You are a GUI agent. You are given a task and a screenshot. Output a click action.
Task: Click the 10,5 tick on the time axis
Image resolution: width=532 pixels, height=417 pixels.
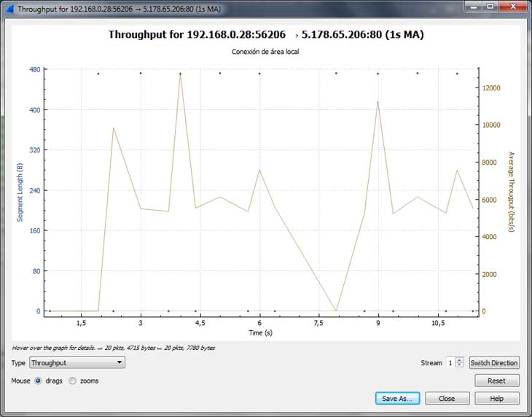[438, 323]
